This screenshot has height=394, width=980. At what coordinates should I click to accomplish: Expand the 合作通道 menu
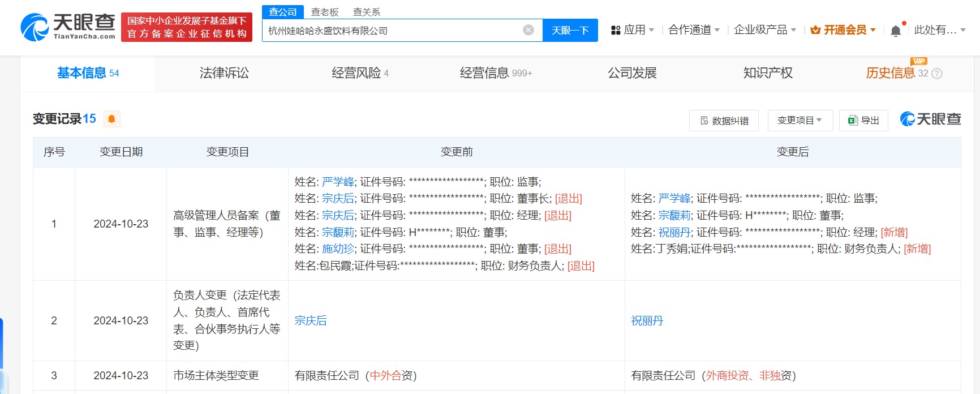pyautogui.click(x=694, y=30)
